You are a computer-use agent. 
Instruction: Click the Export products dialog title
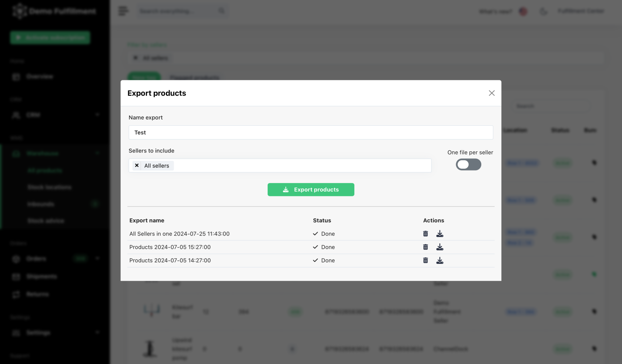tap(157, 93)
